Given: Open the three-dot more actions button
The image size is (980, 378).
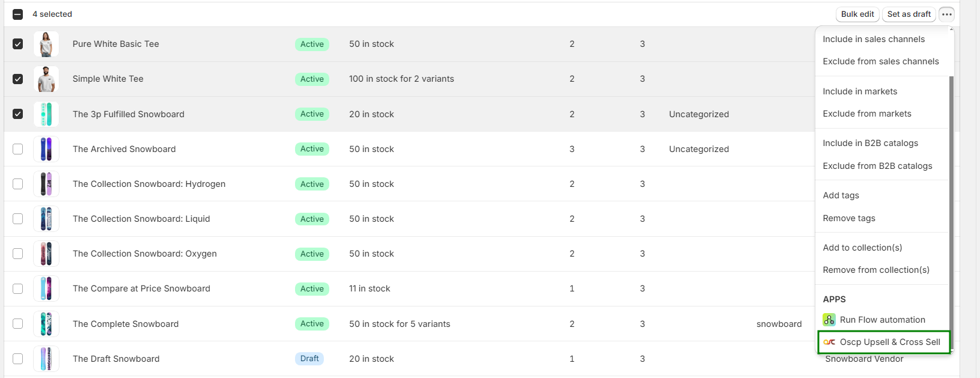Looking at the screenshot, I should [946, 14].
